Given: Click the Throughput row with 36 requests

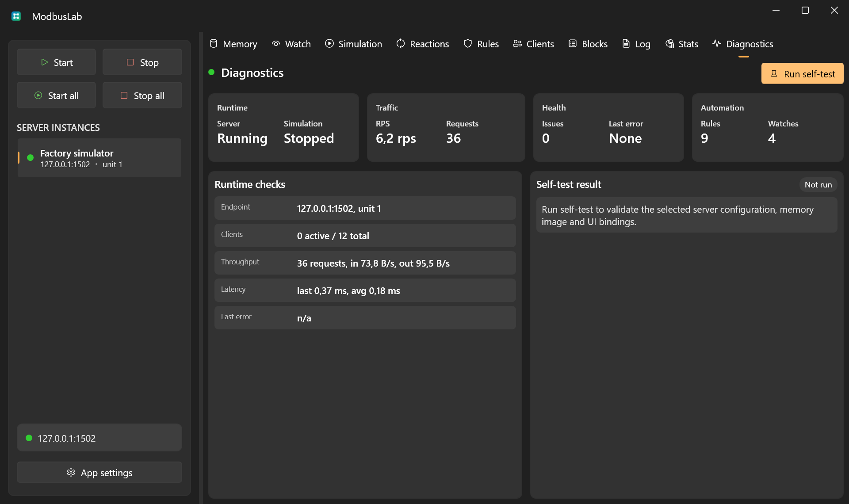Looking at the screenshot, I should [x=365, y=263].
